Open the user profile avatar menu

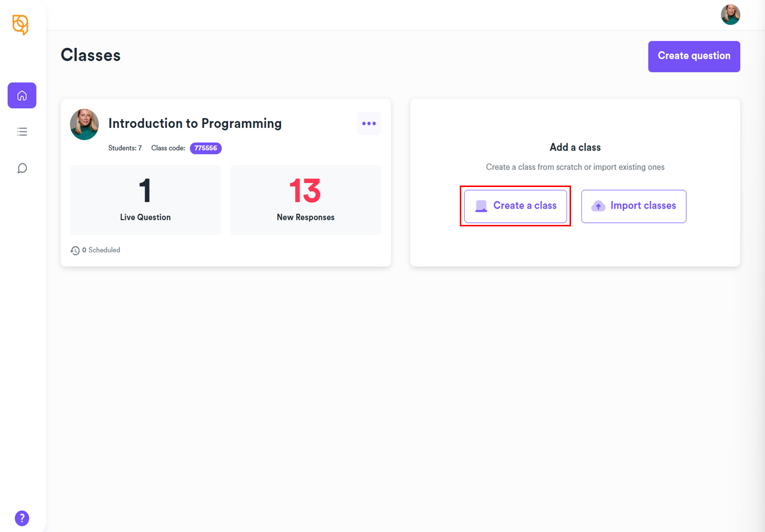click(730, 15)
